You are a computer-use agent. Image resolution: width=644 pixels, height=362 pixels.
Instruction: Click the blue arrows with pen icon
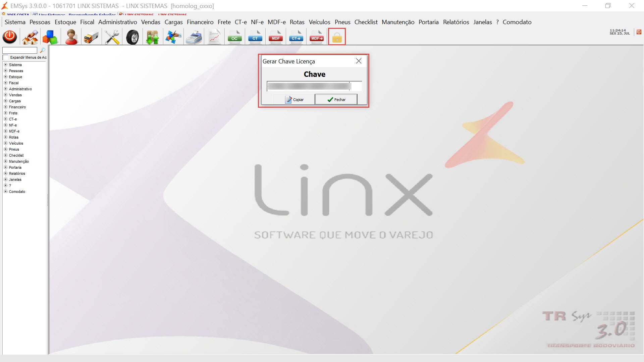point(173,37)
